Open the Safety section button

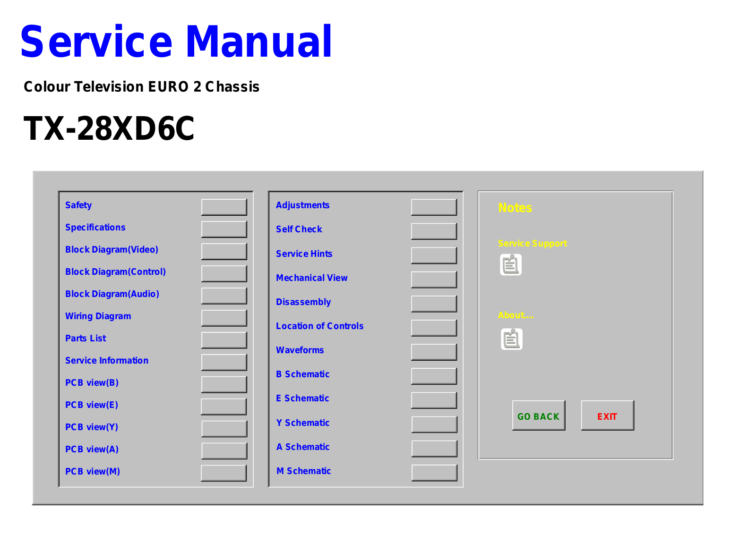(x=224, y=207)
